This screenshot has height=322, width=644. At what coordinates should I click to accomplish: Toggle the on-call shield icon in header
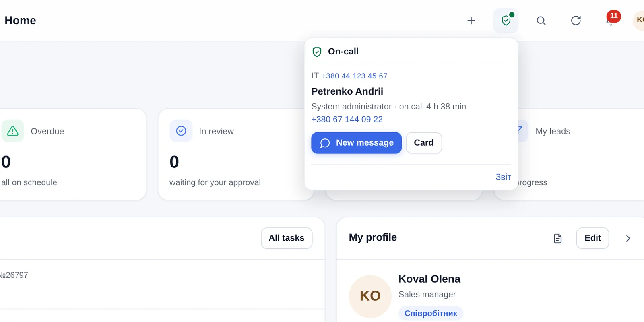click(506, 21)
